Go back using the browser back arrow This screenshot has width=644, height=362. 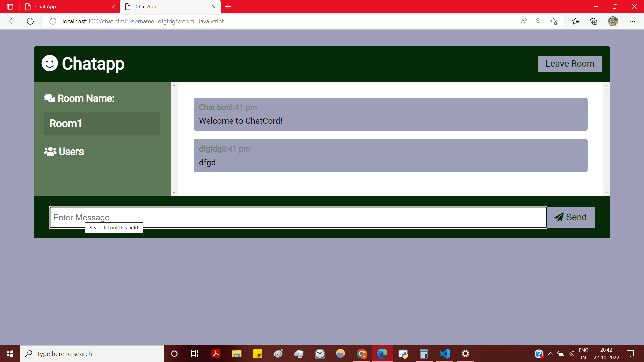pos(12,21)
